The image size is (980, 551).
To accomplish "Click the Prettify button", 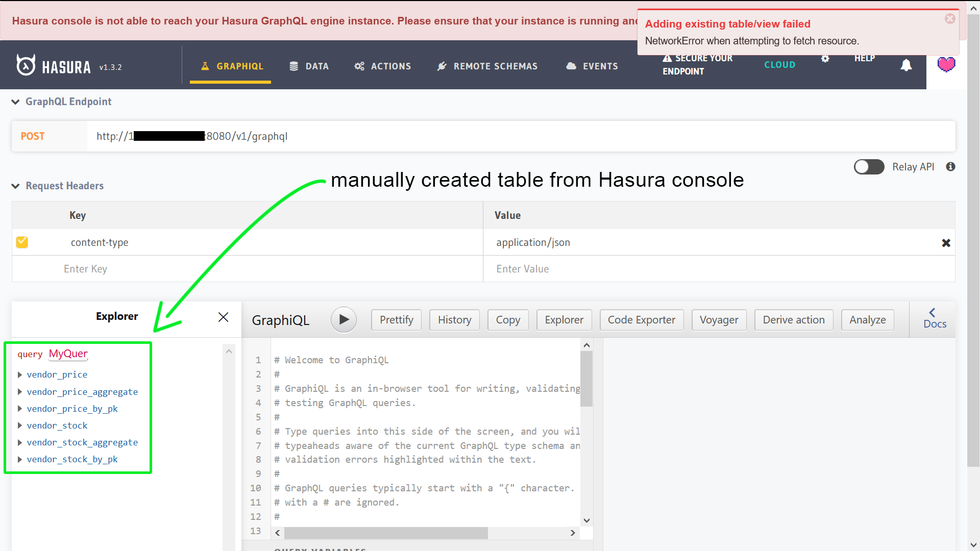I will 396,320.
